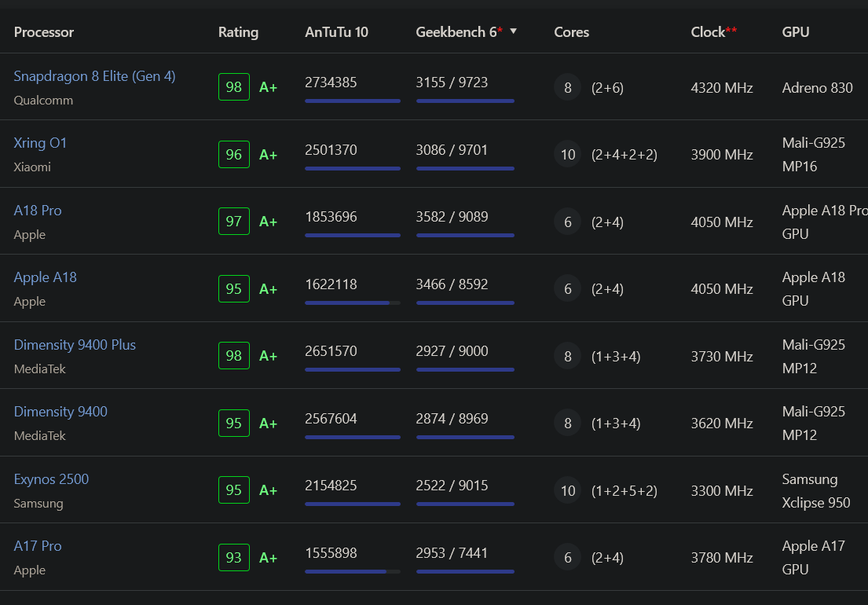Viewport: 868px width, 605px height.
Task: Click the 6 cores circle for A18 Pro
Action: click(x=567, y=222)
